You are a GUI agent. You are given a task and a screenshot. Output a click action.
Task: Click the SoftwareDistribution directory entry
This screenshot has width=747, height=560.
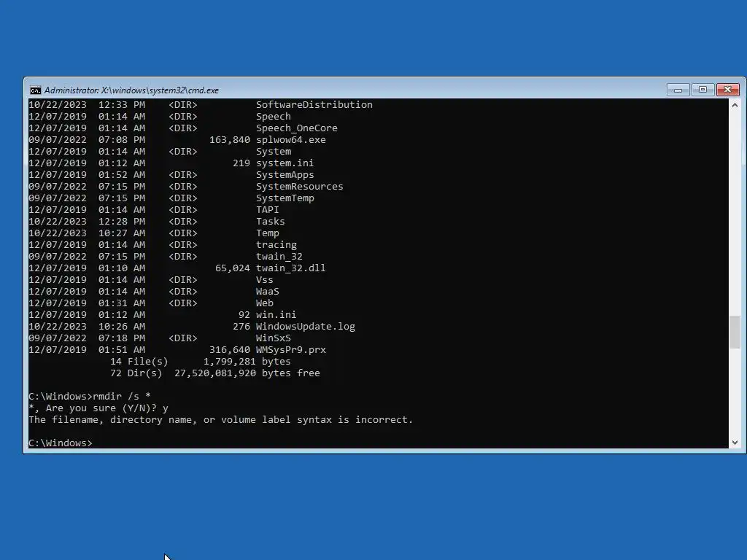[x=201, y=105]
